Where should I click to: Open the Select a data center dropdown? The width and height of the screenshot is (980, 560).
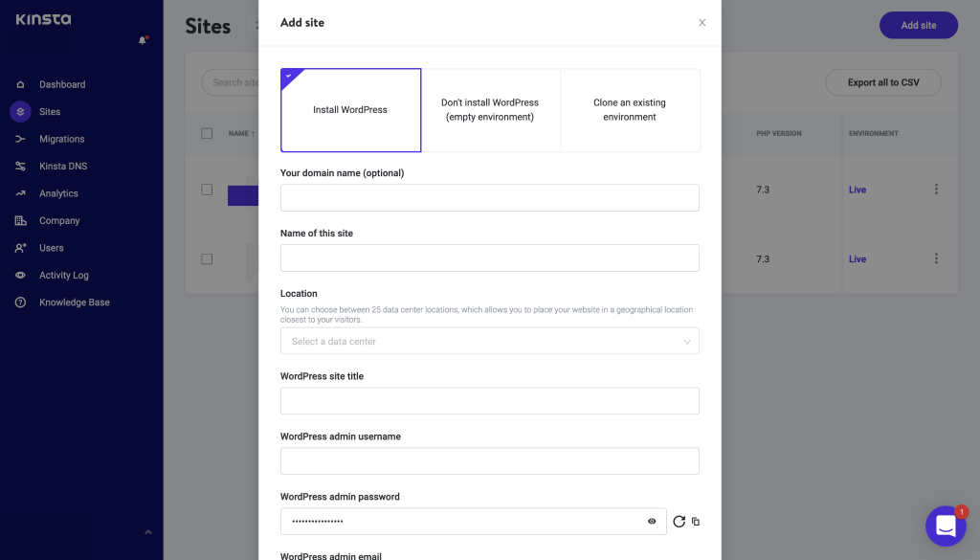[489, 342]
